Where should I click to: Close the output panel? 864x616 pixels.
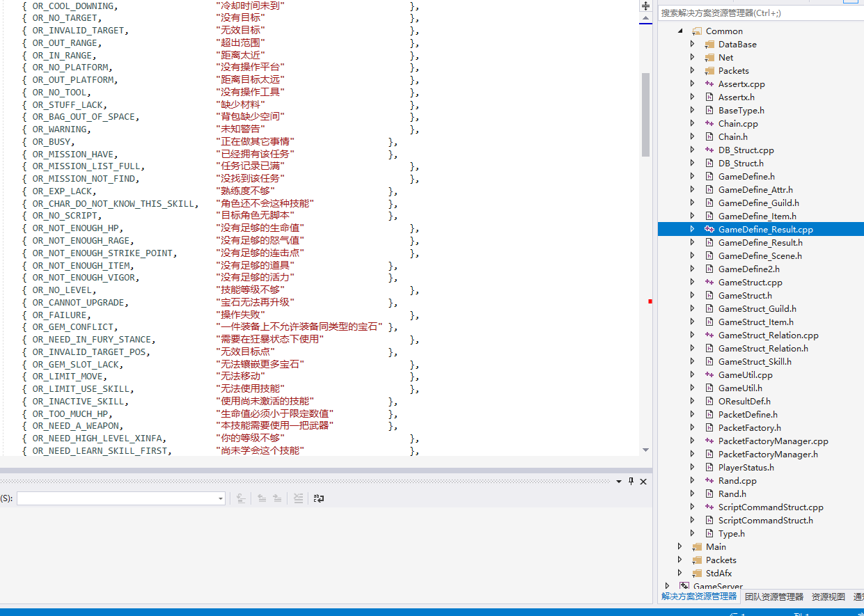coord(643,482)
